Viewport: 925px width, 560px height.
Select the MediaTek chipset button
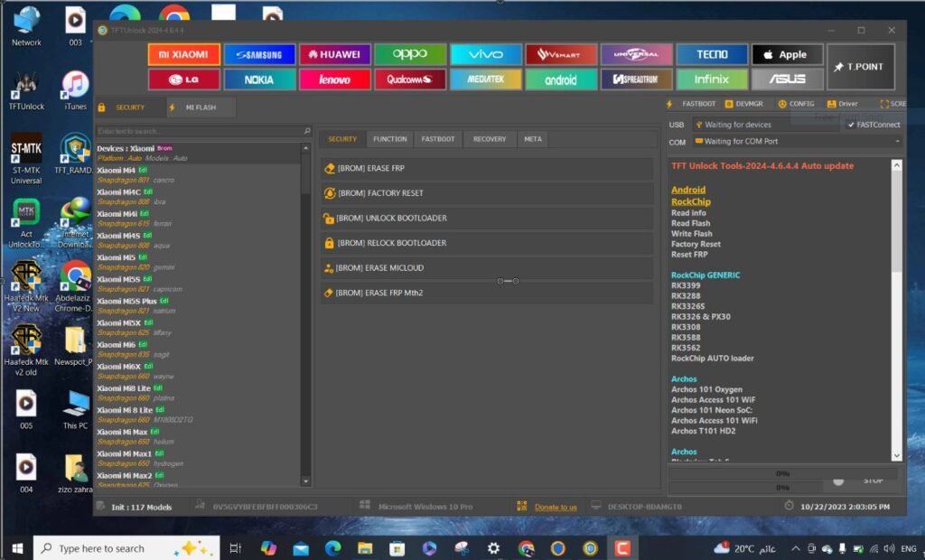point(485,79)
